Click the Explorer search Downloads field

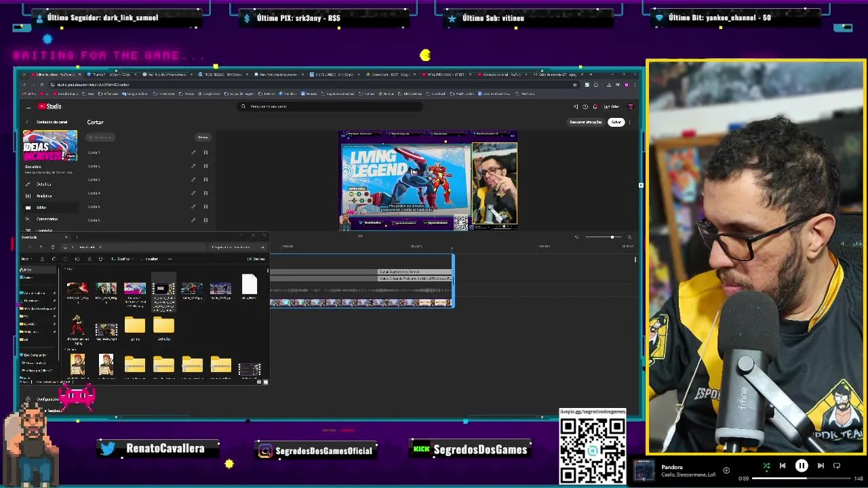click(x=237, y=247)
